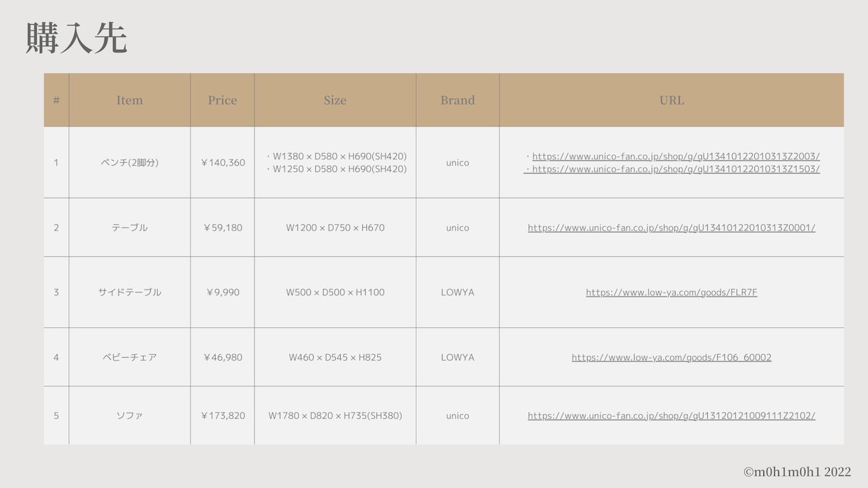Image resolution: width=868 pixels, height=488 pixels.
Task: Select the Price column header
Action: click(x=222, y=100)
